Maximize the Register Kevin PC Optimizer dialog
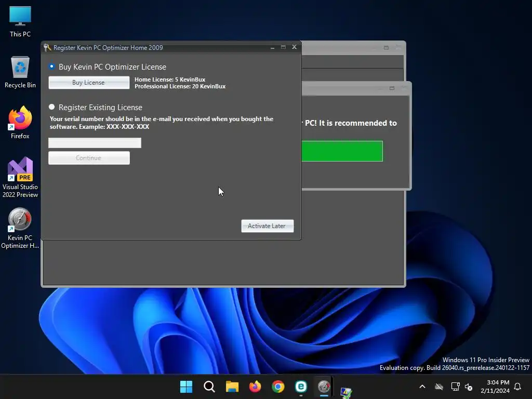The image size is (532, 399). click(283, 47)
